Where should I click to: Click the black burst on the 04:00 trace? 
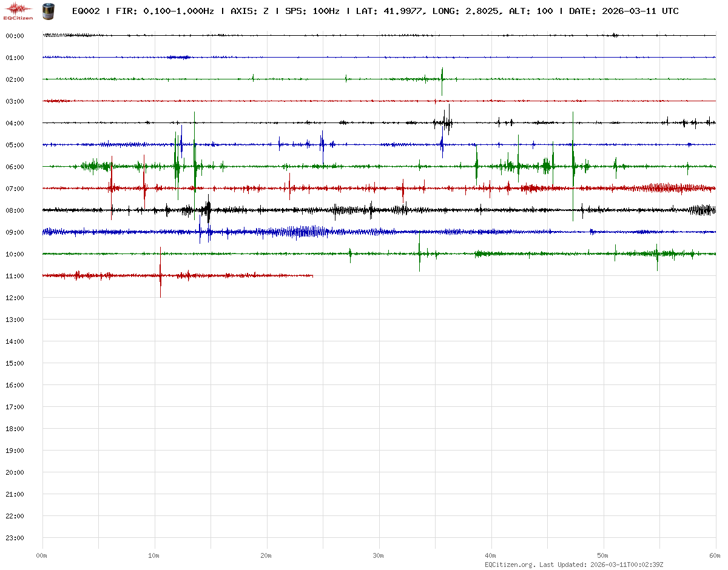point(447,122)
